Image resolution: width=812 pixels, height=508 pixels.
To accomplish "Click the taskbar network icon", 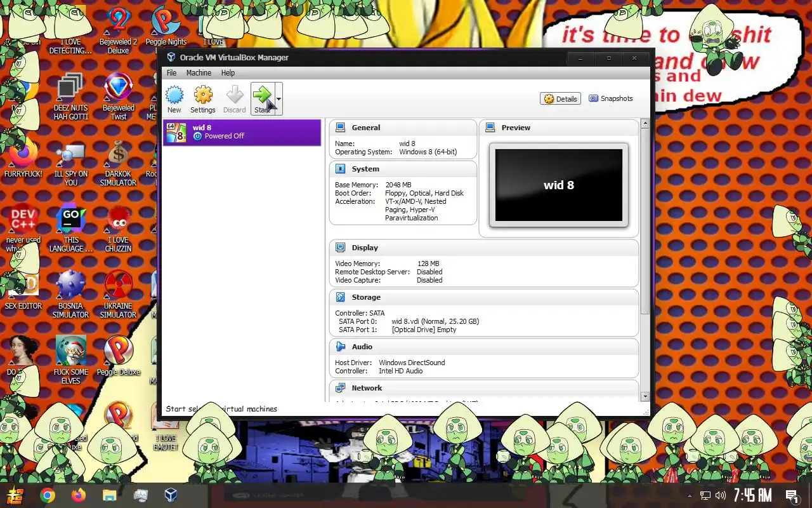I will [705, 495].
